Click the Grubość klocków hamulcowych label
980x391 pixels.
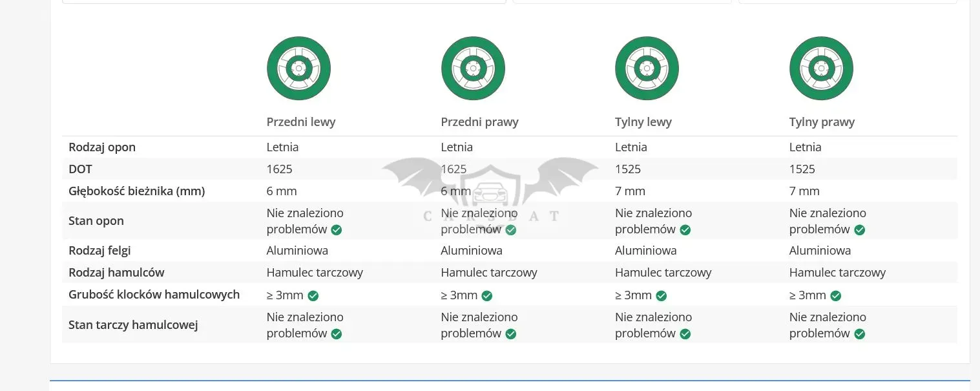pyautogui.click(x=154, y=295)
